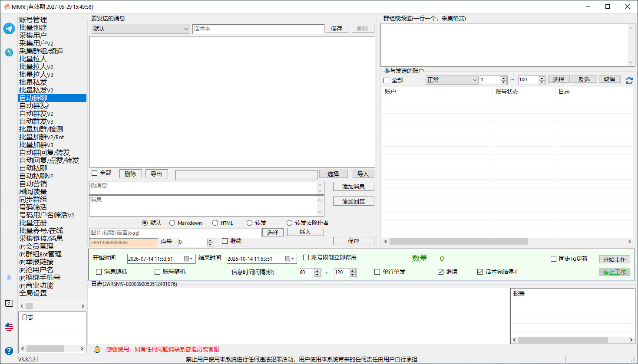Open the help question mark icon
This screenshot has height=364, width=638.
click(x=9, y=351)
